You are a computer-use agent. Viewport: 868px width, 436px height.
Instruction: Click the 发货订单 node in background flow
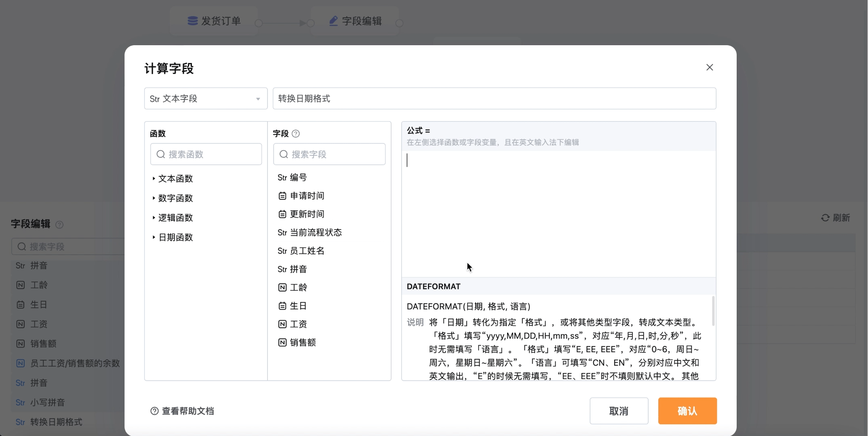tap(214, 21)
